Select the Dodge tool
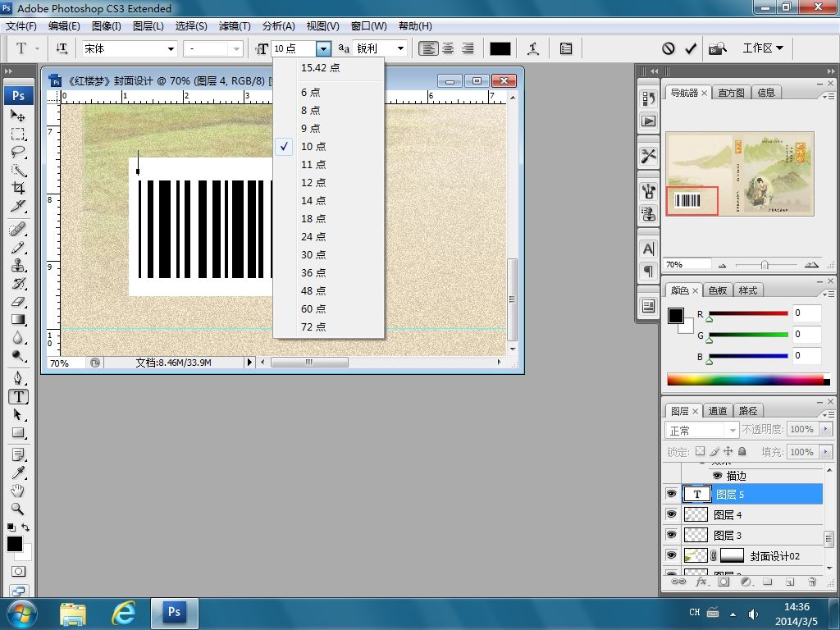Screen dimensions: 840x630 click(18, 356)
